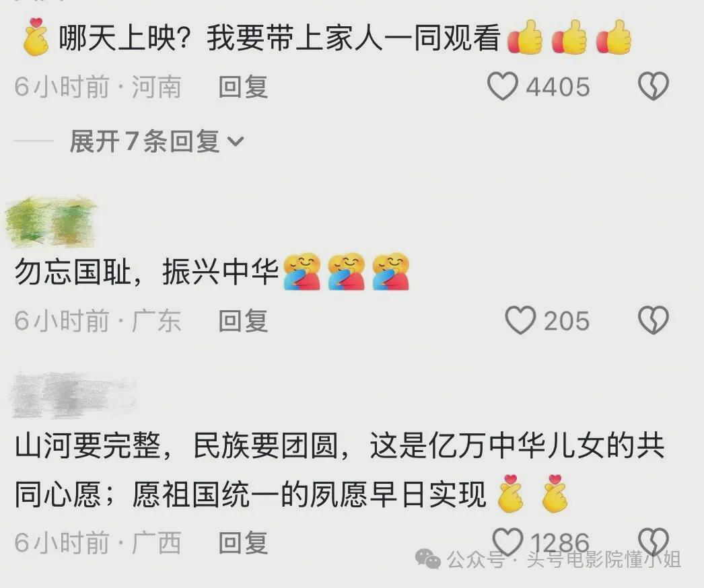This screenshot has height=588, width=704.
Task: Like the Guangdong comment with 205 likes
Action: pyautogui.click(x=520, y=320)
